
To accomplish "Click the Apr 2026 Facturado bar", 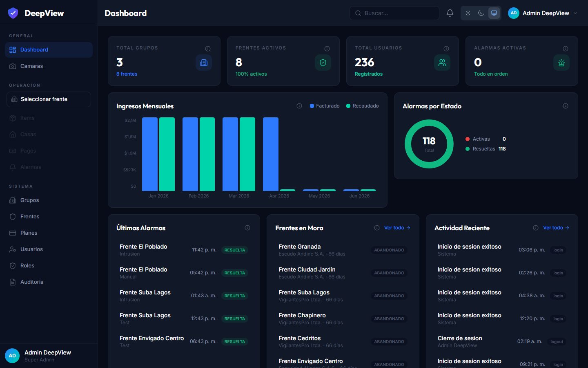I will [x=271, y=154].
